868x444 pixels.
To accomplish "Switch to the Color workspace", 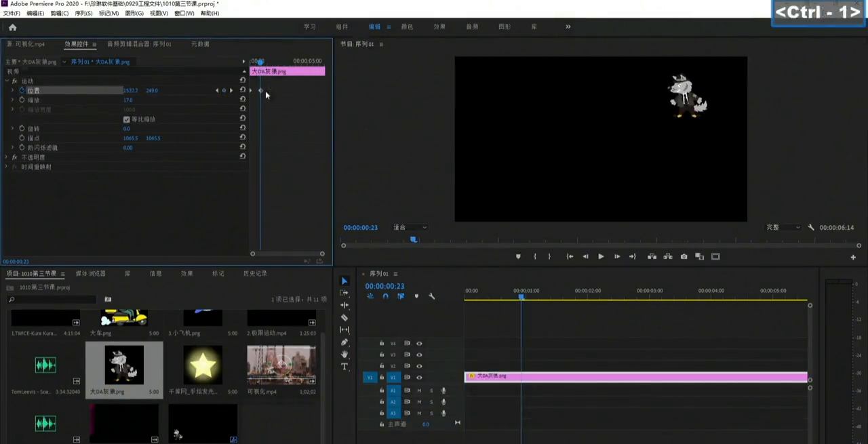I will pos(407,27).
